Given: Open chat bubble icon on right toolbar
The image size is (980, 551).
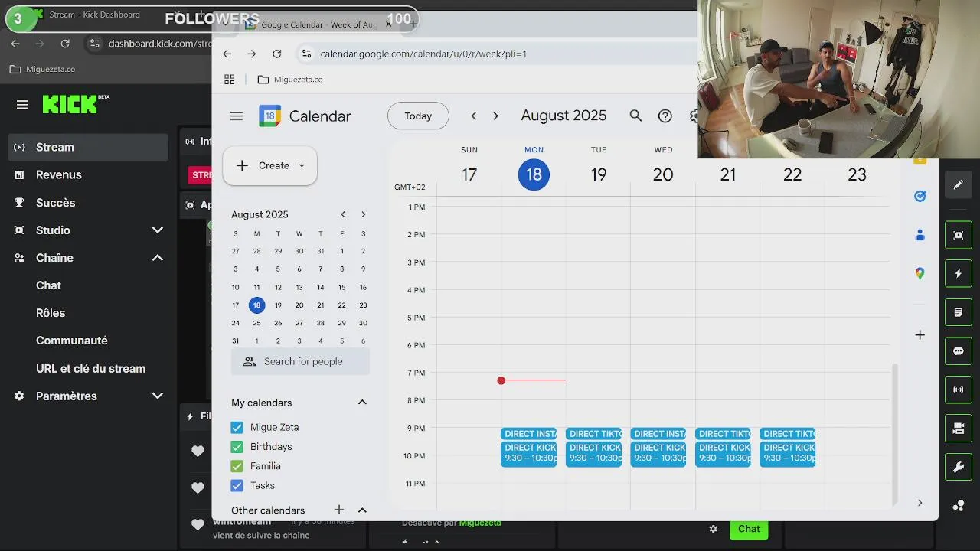Looking at the screenshot, I should 958,351.
